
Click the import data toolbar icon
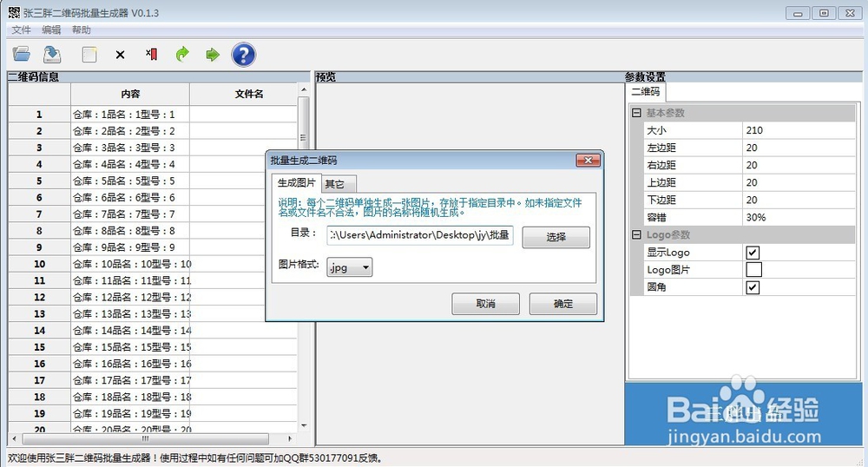tap(52, 54)
